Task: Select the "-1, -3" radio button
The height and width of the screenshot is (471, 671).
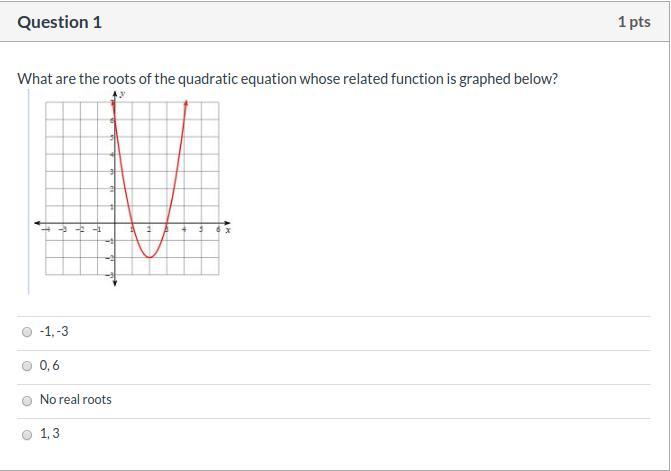Action: [27, 332]
